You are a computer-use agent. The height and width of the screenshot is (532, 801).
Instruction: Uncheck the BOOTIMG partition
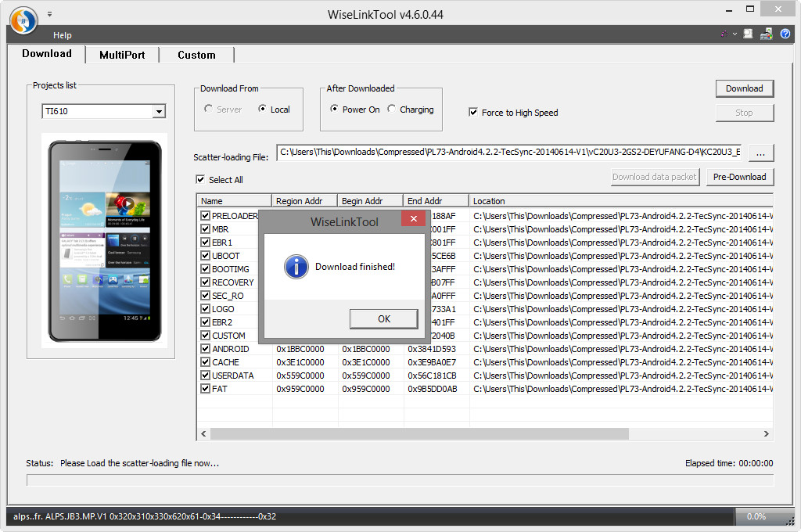[206, 269]
